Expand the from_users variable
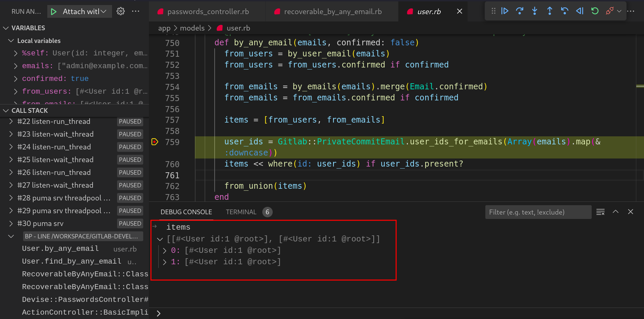 16,91
